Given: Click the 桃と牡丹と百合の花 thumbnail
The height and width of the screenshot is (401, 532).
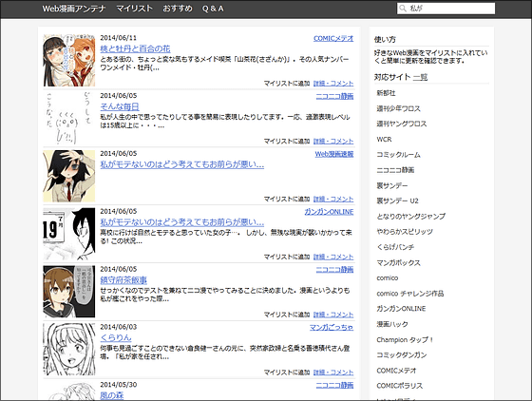Looking at the screenshot, I should pos(69,61).
